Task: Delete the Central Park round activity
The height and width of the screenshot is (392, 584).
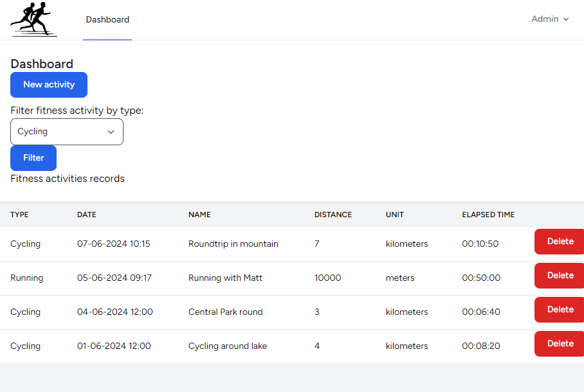Action: pyautogui.click(x=560, y=310)
